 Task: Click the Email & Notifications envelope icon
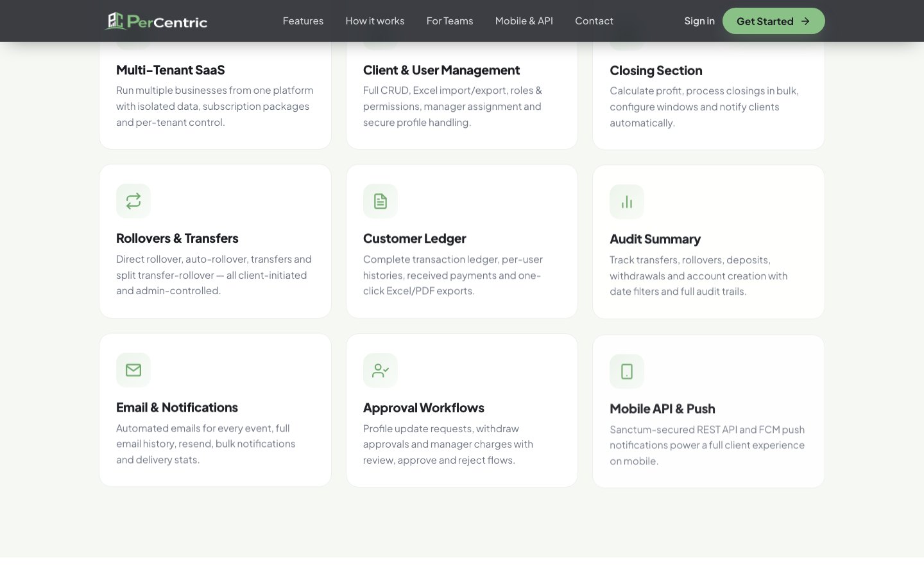[x=133, y=370]
